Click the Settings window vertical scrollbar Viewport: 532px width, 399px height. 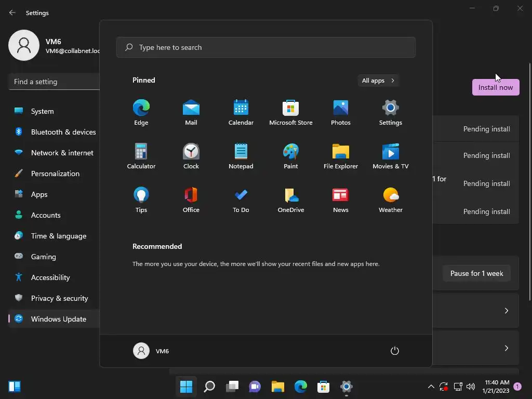(529, 181)
